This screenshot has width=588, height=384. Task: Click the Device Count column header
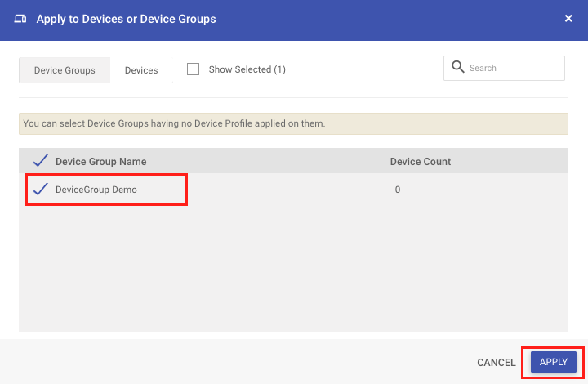coord(421,162)
